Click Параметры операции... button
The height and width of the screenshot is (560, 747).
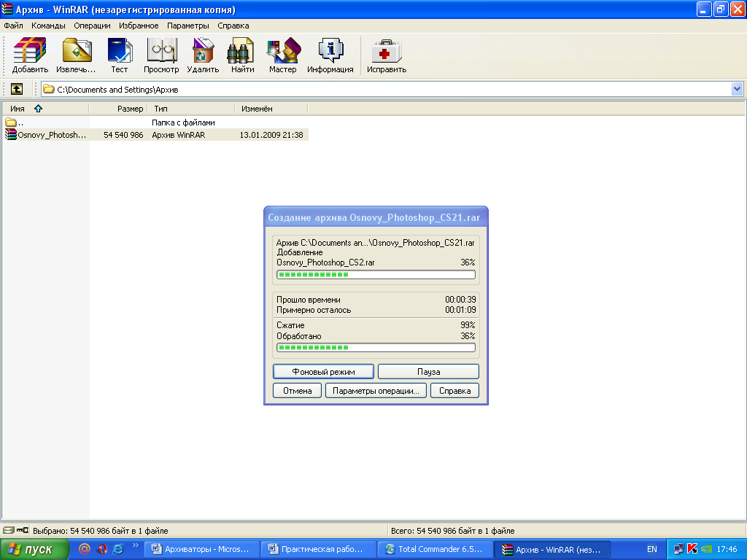click(376, 391)
